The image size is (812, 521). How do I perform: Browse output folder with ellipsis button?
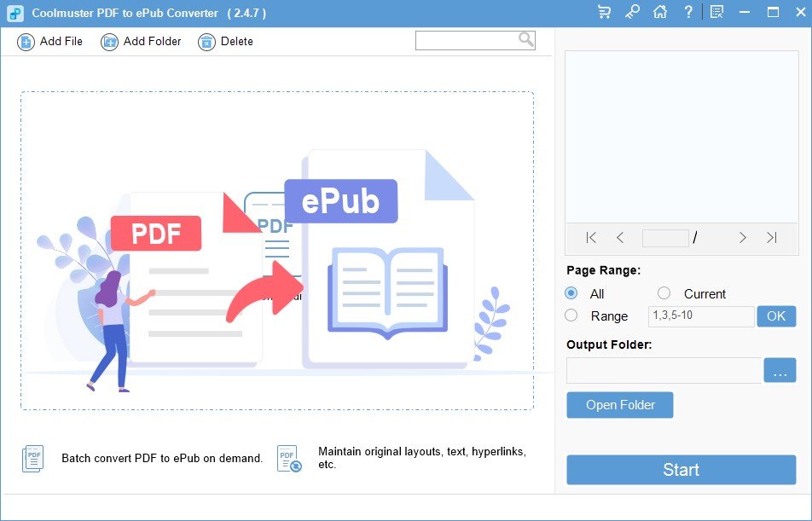pyautogui.click(x=780, y=371)
